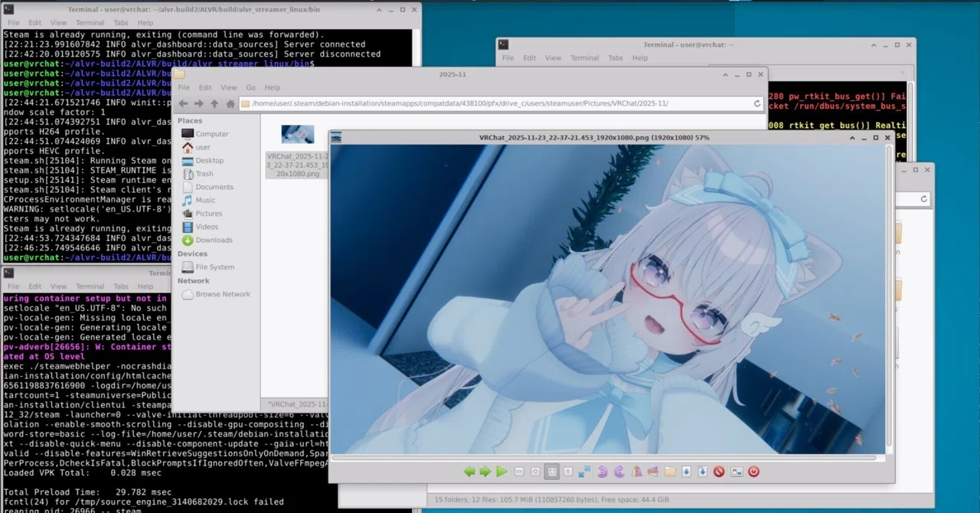Open file via viewer folder icon

click(670, 472)
